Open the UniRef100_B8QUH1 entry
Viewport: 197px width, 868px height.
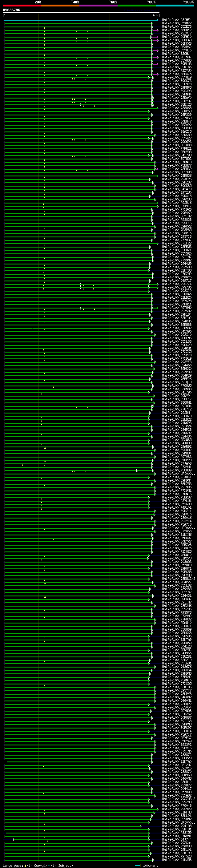(x=177, y=402)
